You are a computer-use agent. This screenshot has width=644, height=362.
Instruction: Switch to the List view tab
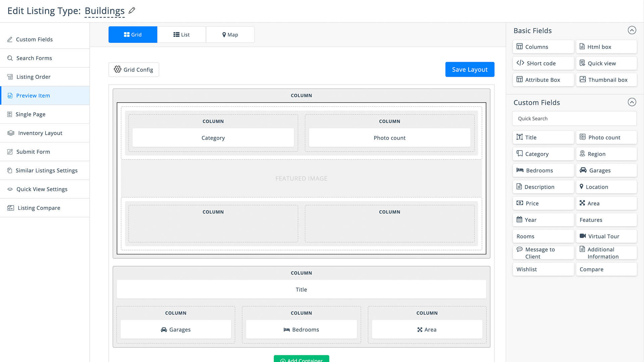[181, 35]
